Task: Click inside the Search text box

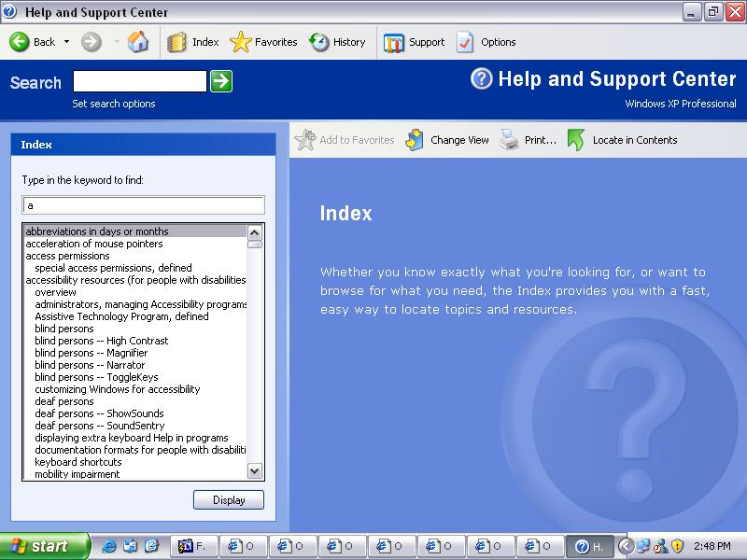Action: point(140,81)
